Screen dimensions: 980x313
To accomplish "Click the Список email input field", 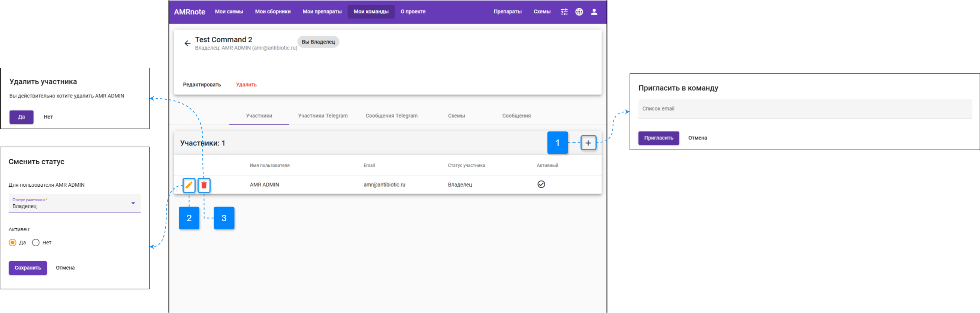I will pos(805,109).
